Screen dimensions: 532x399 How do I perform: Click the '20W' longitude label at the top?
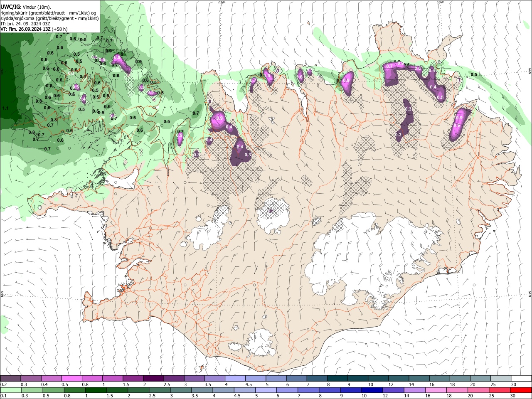pos(221,2)
